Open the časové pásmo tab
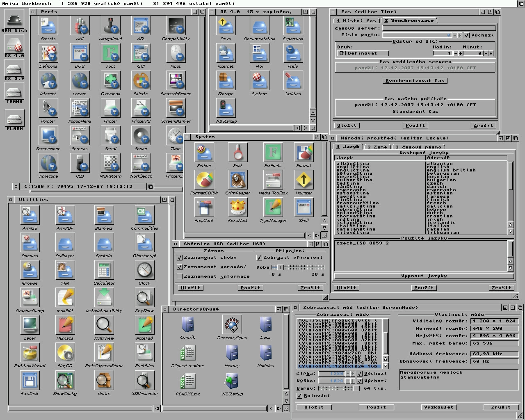 click(x=418, y=147)
